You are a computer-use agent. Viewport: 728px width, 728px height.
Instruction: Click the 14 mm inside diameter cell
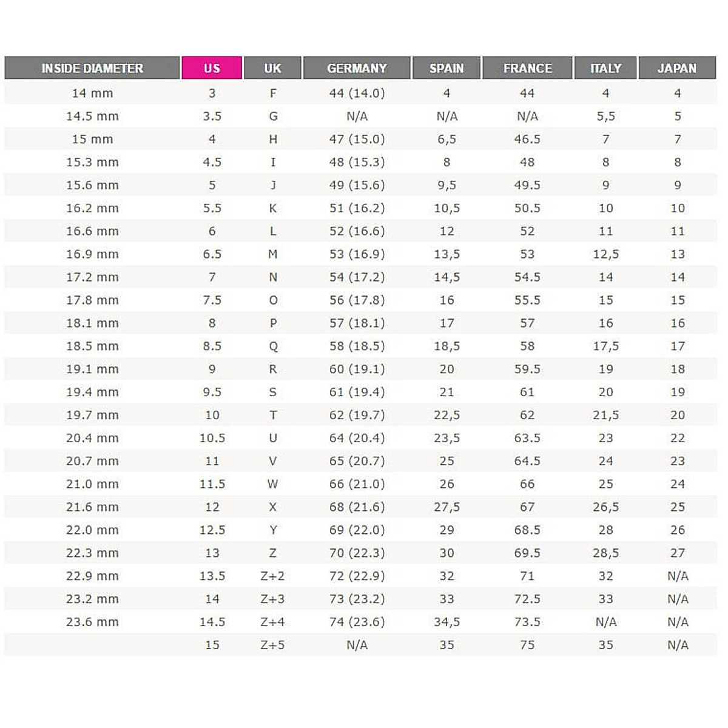click(x=92, y=93)
